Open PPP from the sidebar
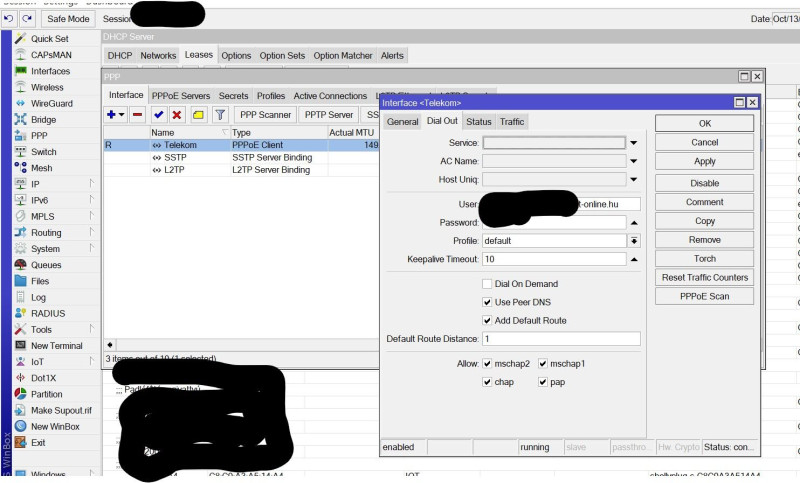Image resolution: width=800 pixels, height=483 pixels. (39, 136)
